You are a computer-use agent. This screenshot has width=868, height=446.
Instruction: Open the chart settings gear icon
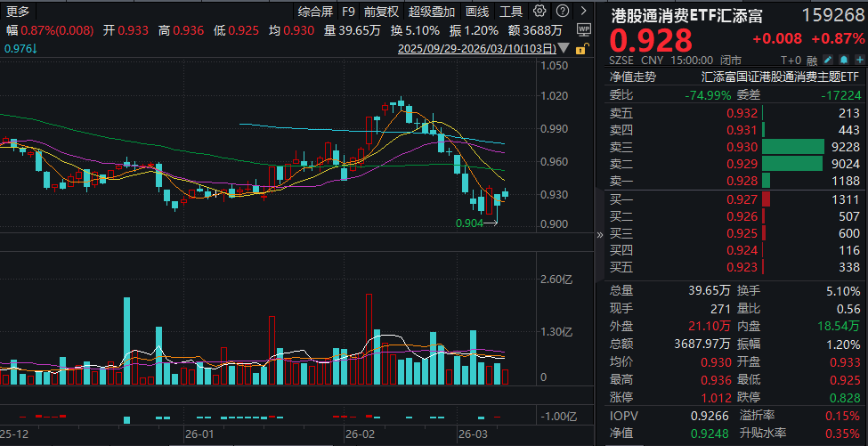(539, 12)
